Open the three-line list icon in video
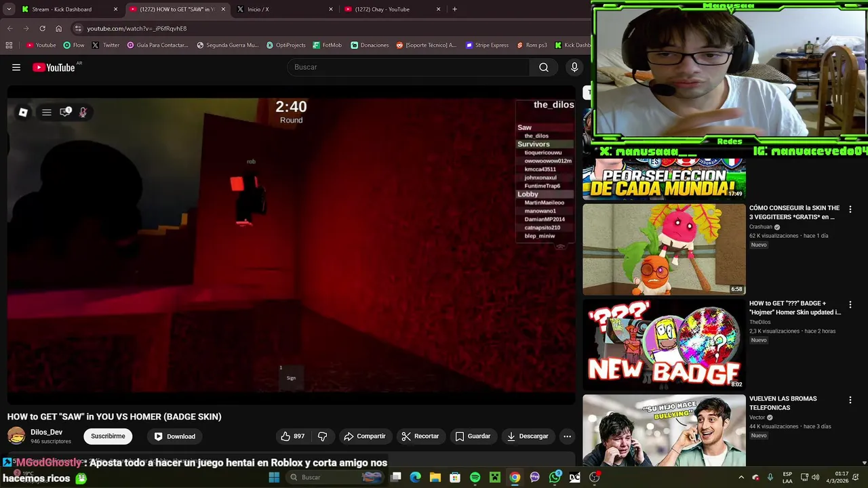Image resolution: width=868 pixels, height=488 pixels. tap(47, 113)
